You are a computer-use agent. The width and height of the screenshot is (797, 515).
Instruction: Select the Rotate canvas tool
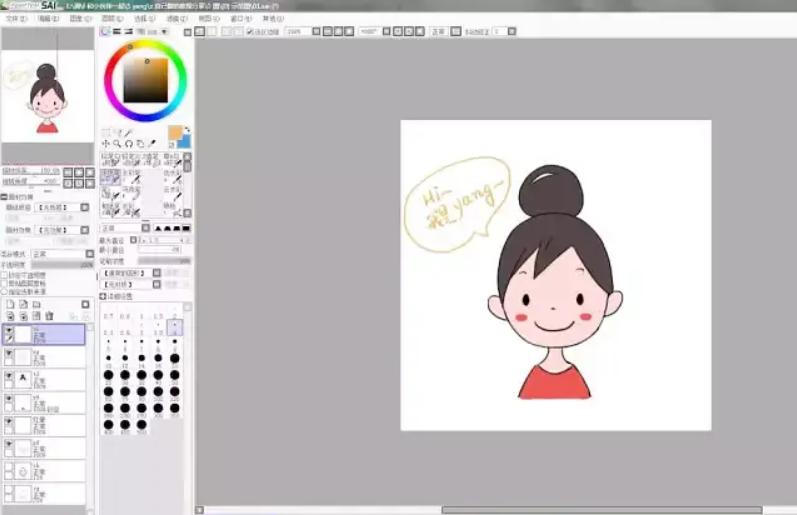(129, 144)
